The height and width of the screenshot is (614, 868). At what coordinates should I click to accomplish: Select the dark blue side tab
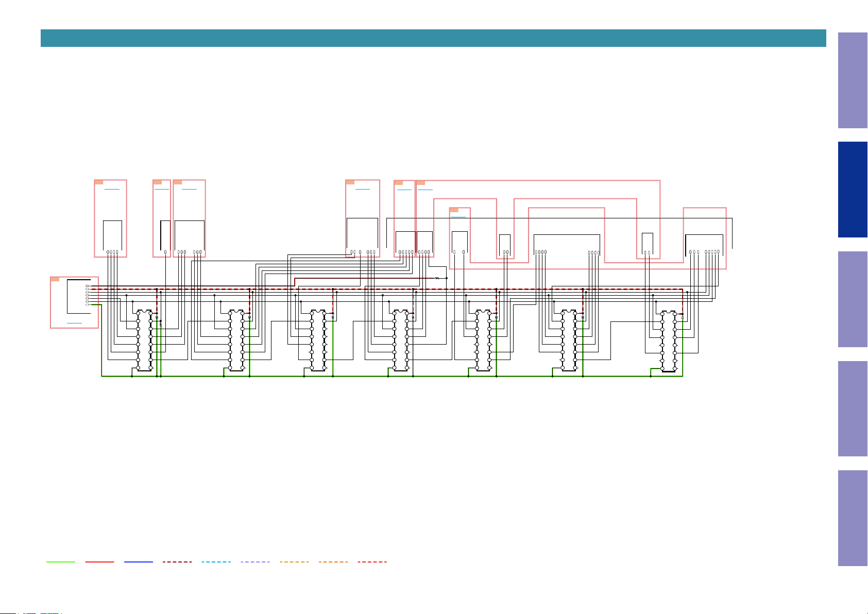pos(853,190)
